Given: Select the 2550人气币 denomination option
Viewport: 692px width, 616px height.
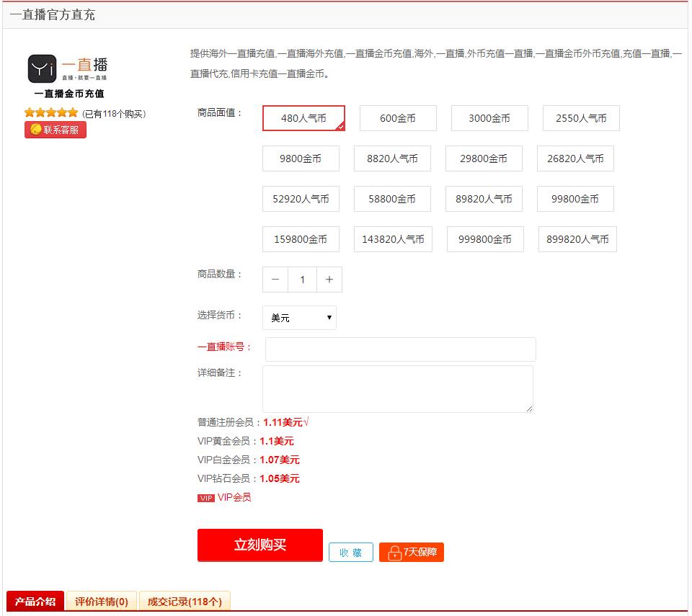Looking at the screenshot, I should (x=581, y=118).
